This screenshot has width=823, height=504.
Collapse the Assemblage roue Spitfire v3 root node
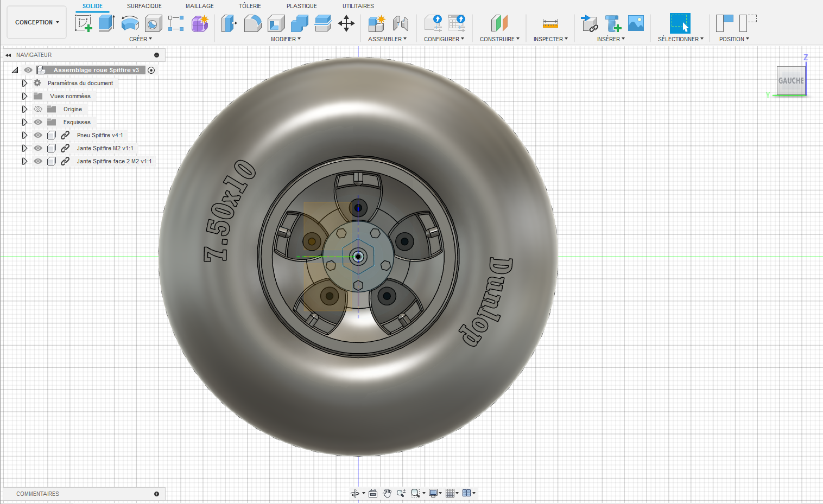pyautogui.click(x=15, y=70)
